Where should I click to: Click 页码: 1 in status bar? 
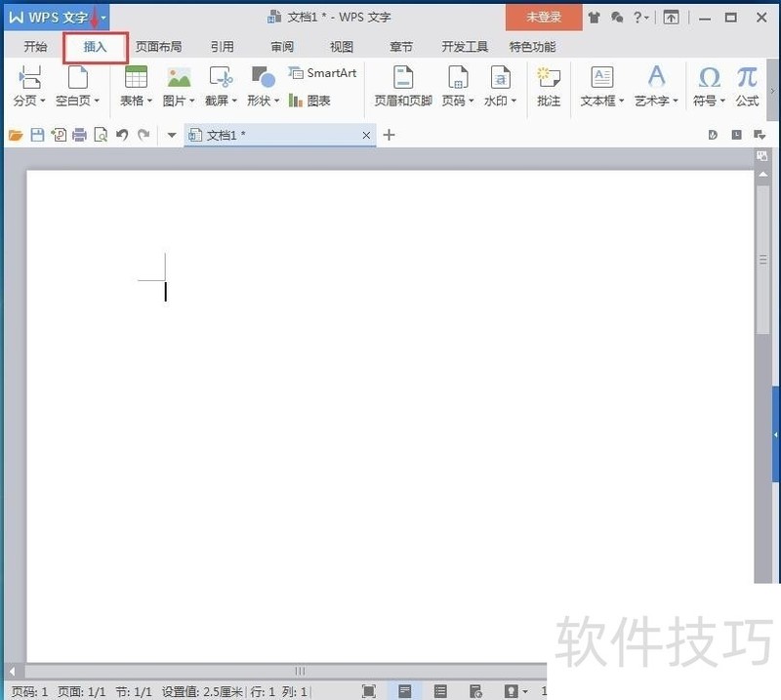[29, 691]
